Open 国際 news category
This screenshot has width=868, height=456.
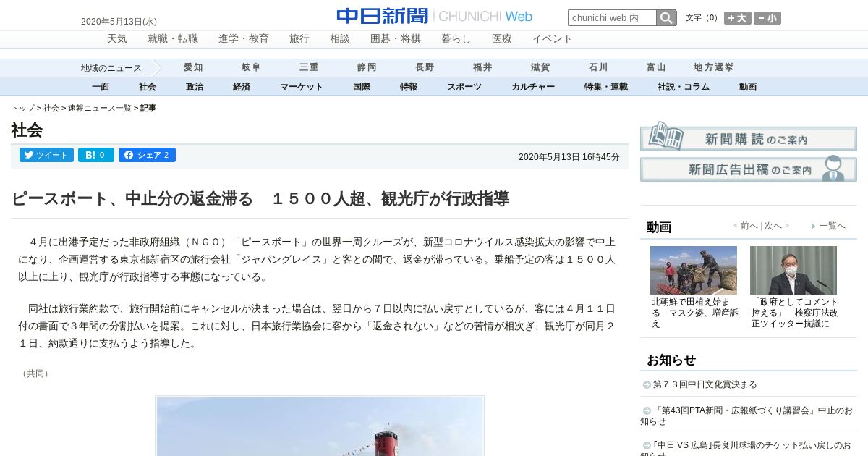click(362, 87)
